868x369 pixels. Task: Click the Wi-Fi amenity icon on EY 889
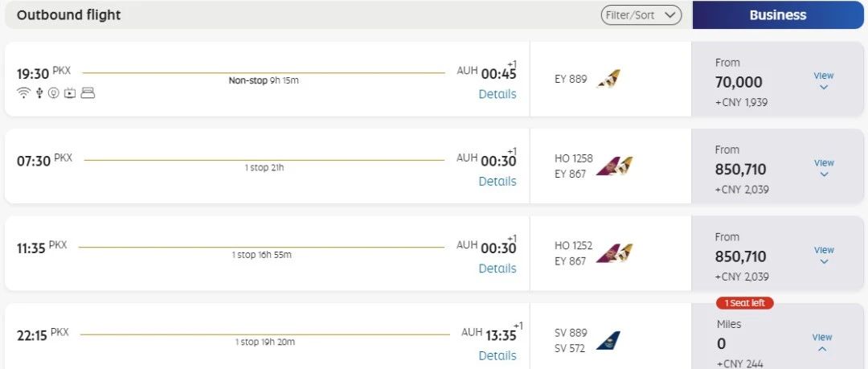coord(23,93)
